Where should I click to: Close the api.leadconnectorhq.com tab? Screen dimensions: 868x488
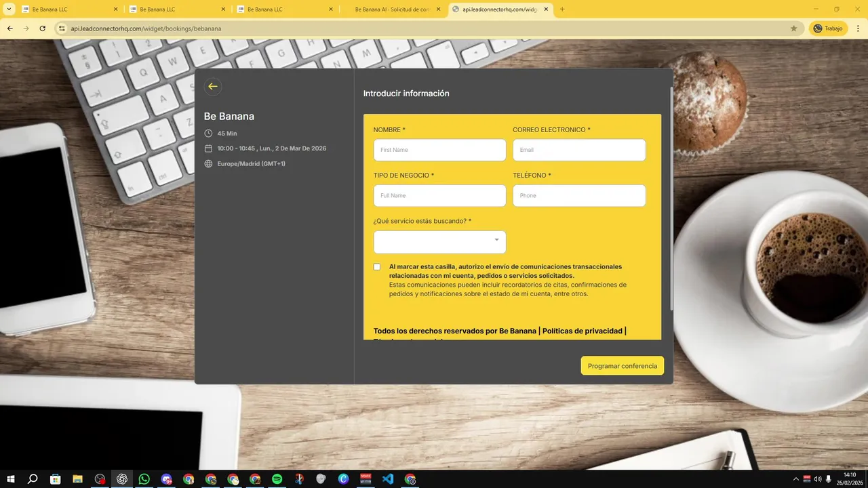pyautogui.click(x=547, y=9)
